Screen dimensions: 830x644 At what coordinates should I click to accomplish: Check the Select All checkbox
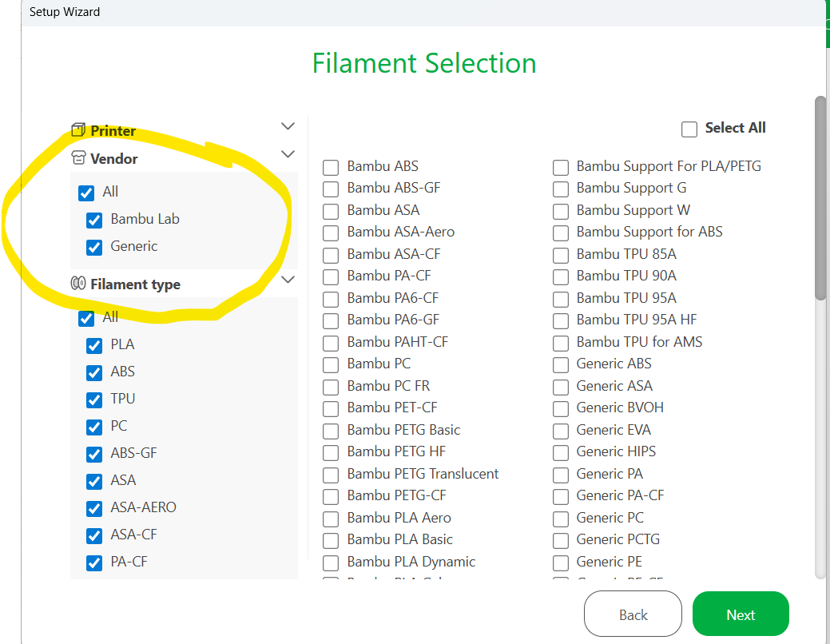click(689, 129)
